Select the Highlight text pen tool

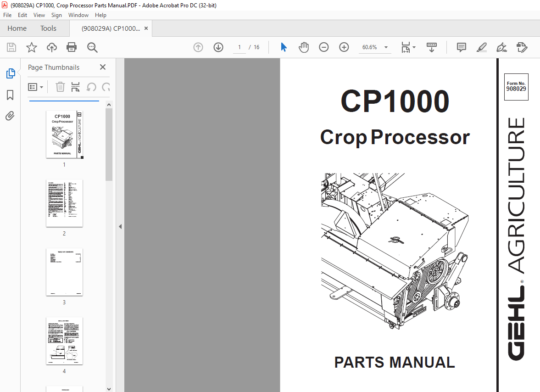tap(481, 47)
